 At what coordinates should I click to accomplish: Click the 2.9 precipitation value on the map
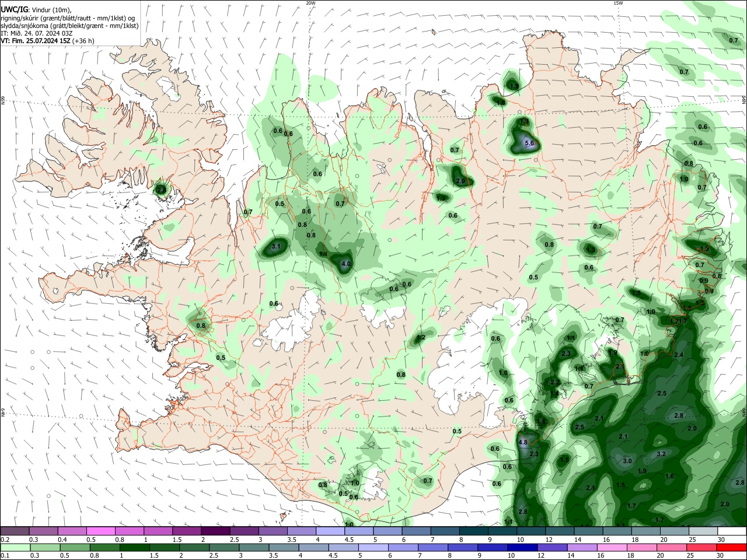pyautogui.click(x=460, y=181)
